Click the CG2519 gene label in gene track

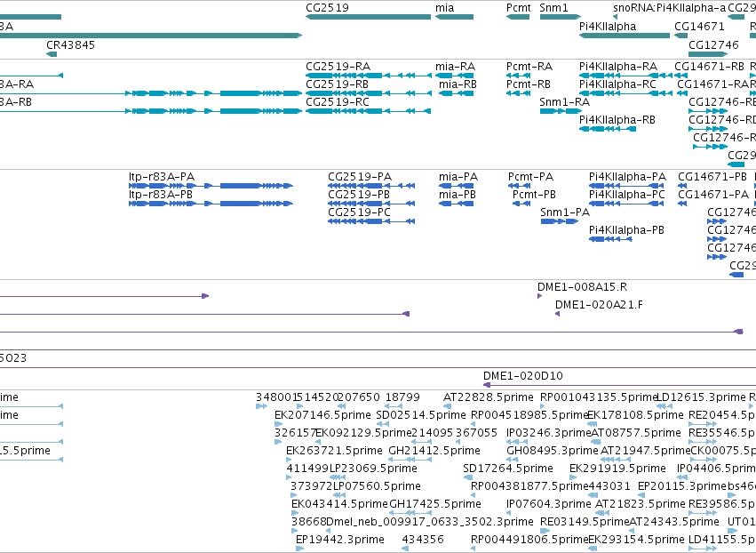tap(327, 8)
